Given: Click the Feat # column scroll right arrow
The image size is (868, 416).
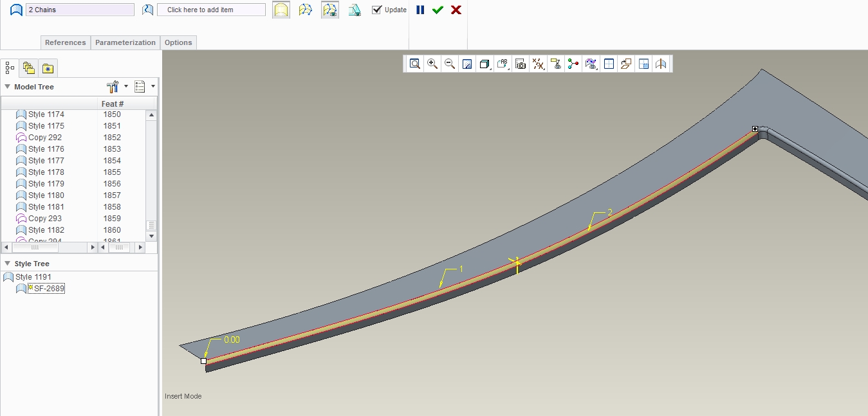Looking at the screenshot, I should point(142,247).
